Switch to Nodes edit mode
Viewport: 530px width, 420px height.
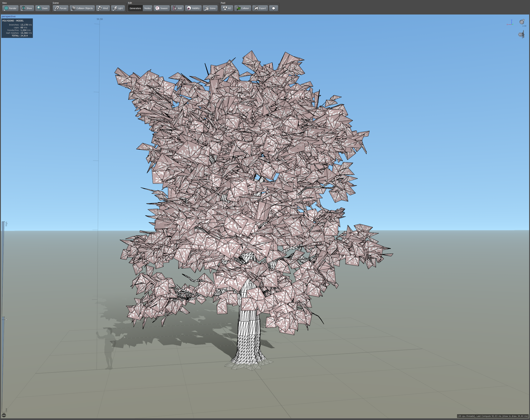pos(147,8)
